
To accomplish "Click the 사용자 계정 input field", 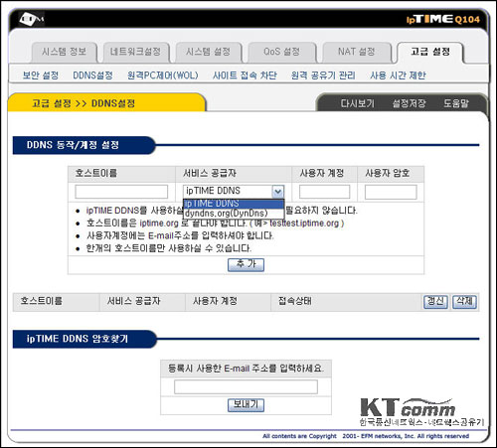I will [324, 192].
